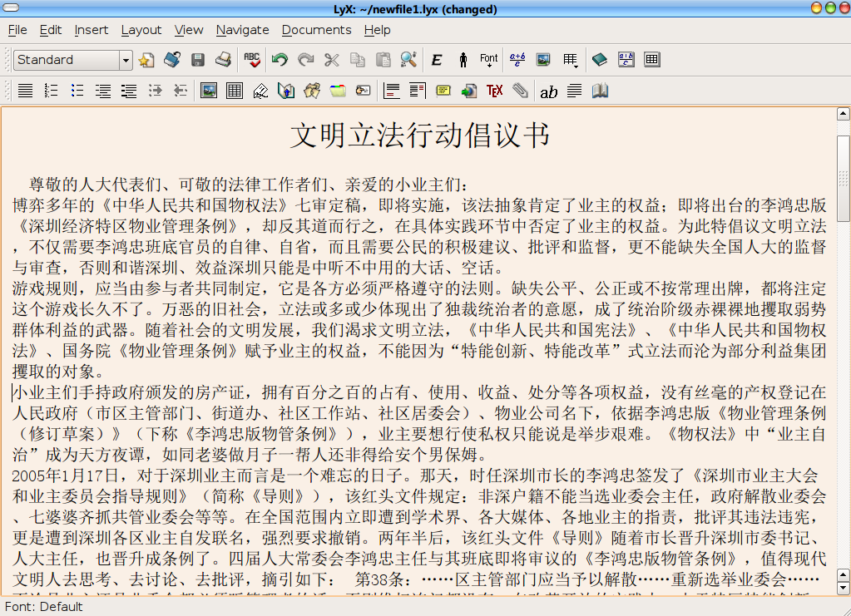Toggle the math toolbar

[626, 60]
